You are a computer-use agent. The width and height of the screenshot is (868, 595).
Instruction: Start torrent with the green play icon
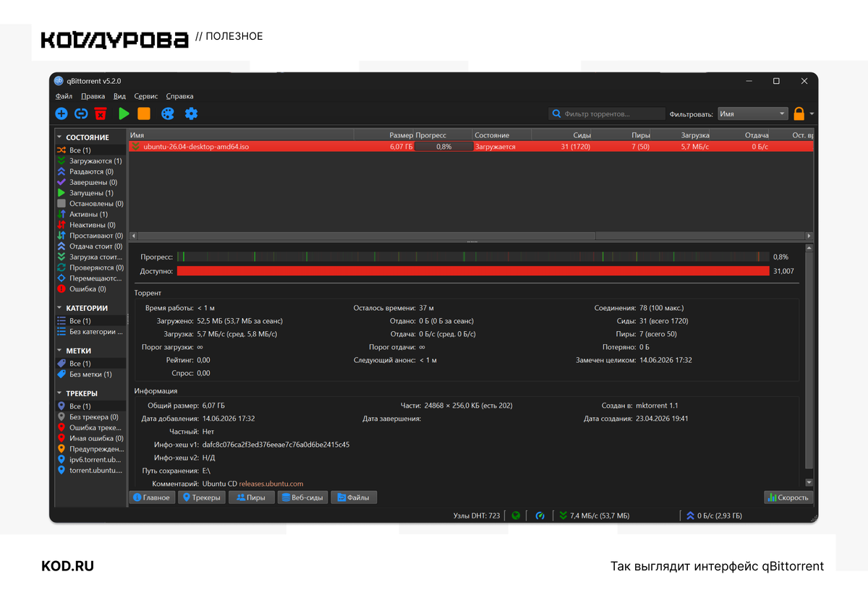124,114
